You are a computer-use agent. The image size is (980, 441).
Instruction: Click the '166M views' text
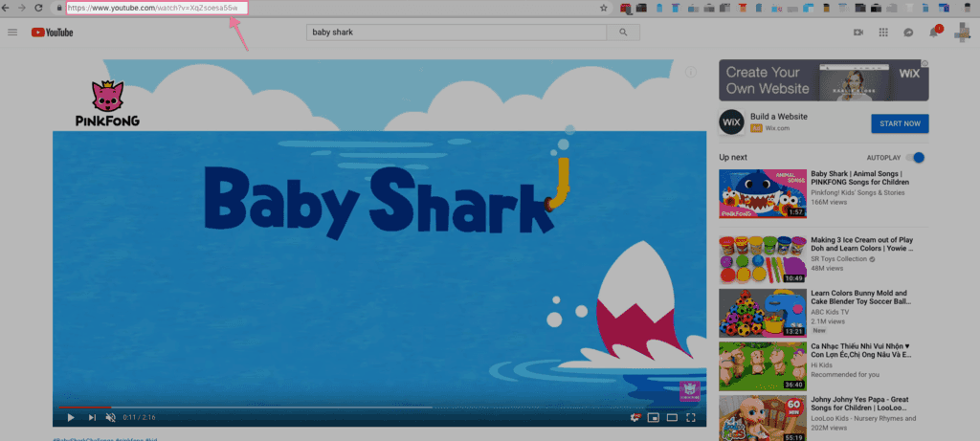click(x=829, y=203)
